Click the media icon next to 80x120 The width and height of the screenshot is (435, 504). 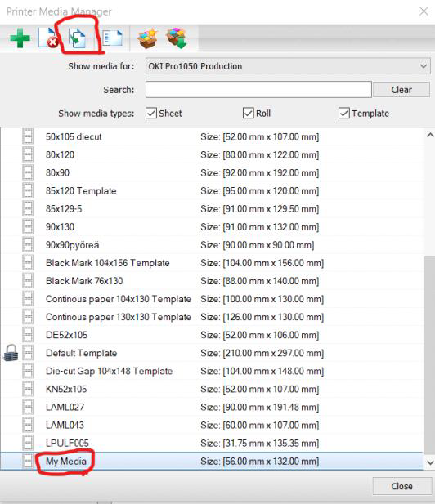[x=28, y=154]
